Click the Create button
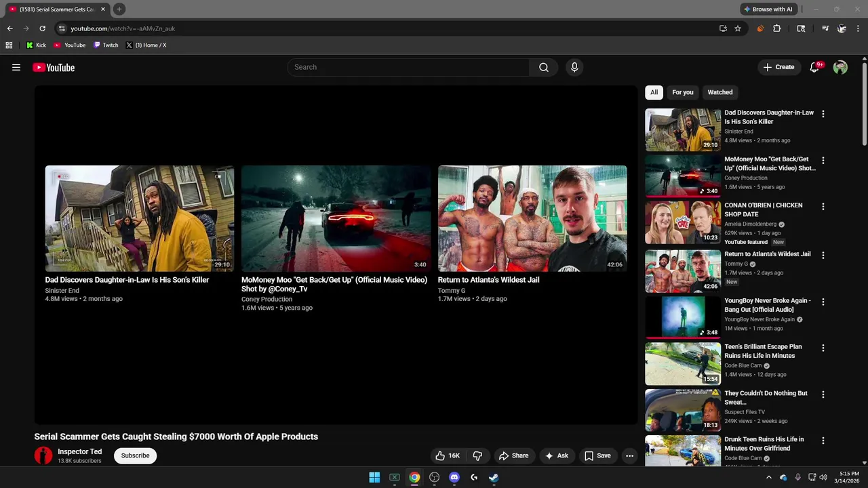The width and height of the screenshot is (868, 488). pyautogui.click(x=778, y=67)
